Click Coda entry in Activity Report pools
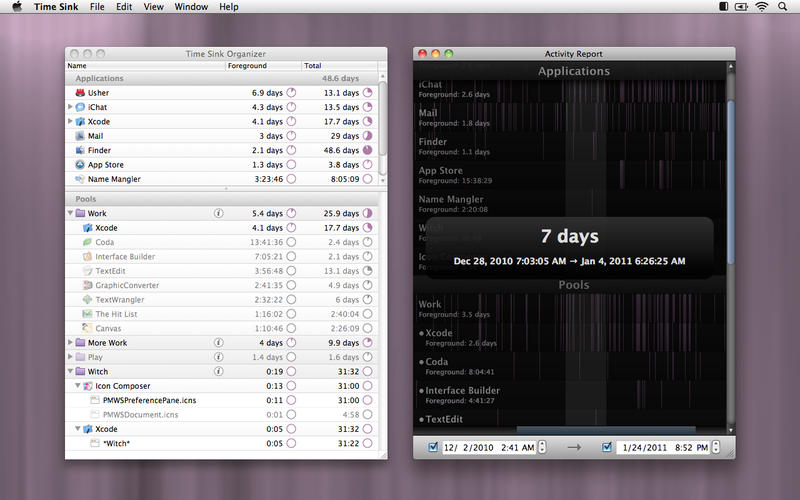Screen dimensions: 800x500 coord(570,366)
